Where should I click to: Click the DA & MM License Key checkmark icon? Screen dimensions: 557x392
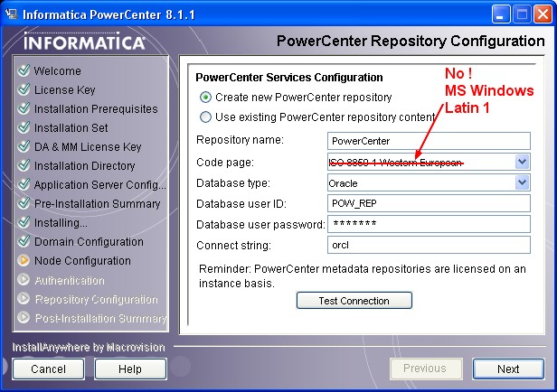24,146
